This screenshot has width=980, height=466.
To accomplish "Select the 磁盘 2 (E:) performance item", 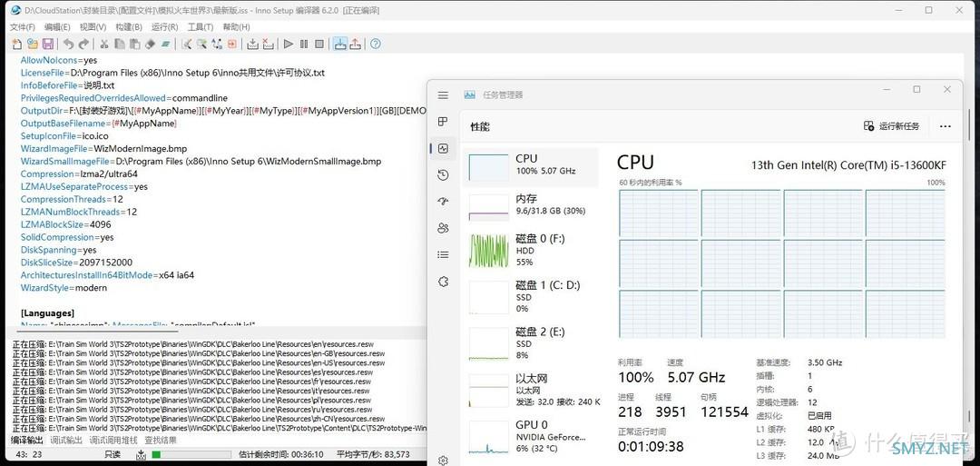I will pos(530,342).
